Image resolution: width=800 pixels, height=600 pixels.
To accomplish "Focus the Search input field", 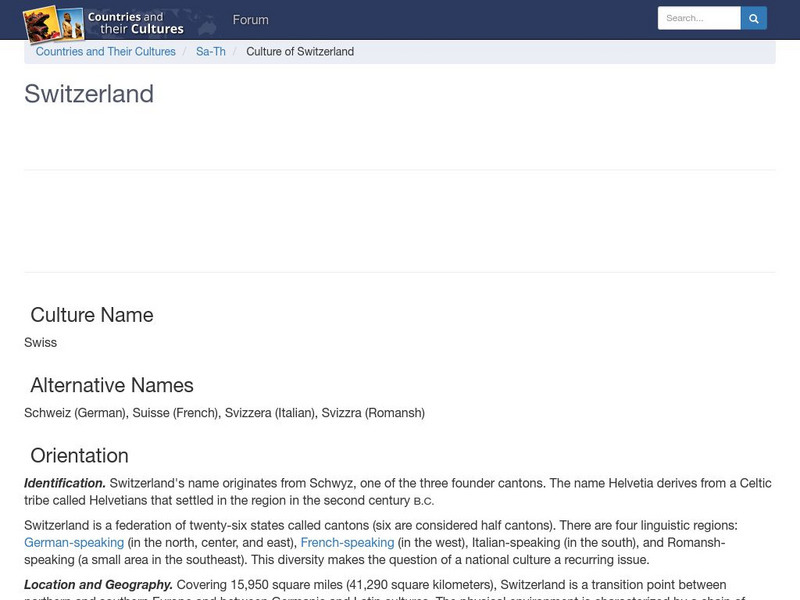I will pos(699,18).
